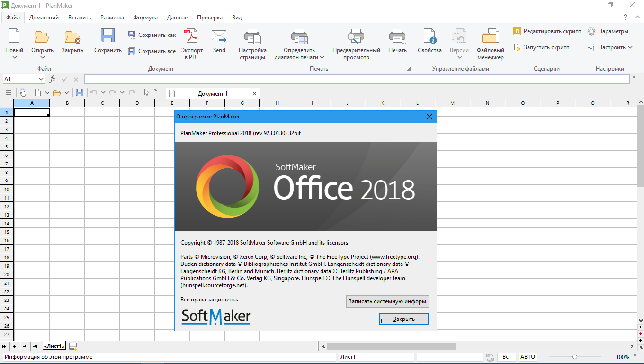The width and height of the screenshot is (644, 364).
Task: Click the insert sheet icon beside Лист1
Action: pyautogui.click(x=73, y=346)
